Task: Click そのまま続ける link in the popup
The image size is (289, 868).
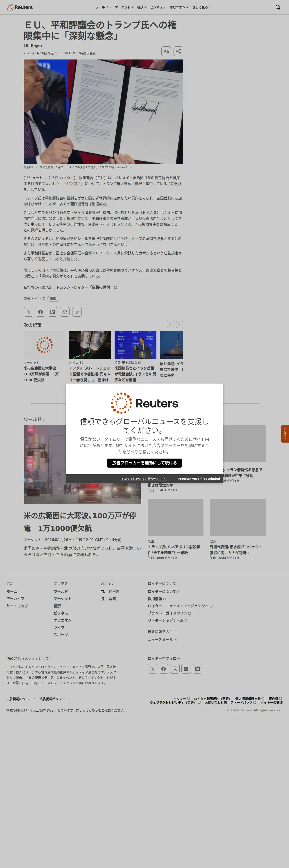Action: tap(131, 479)
